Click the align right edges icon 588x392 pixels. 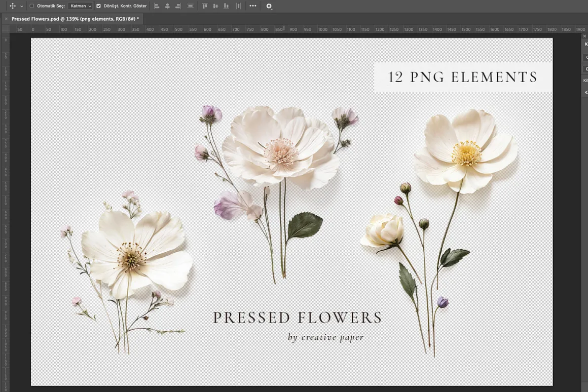[178, 6]
